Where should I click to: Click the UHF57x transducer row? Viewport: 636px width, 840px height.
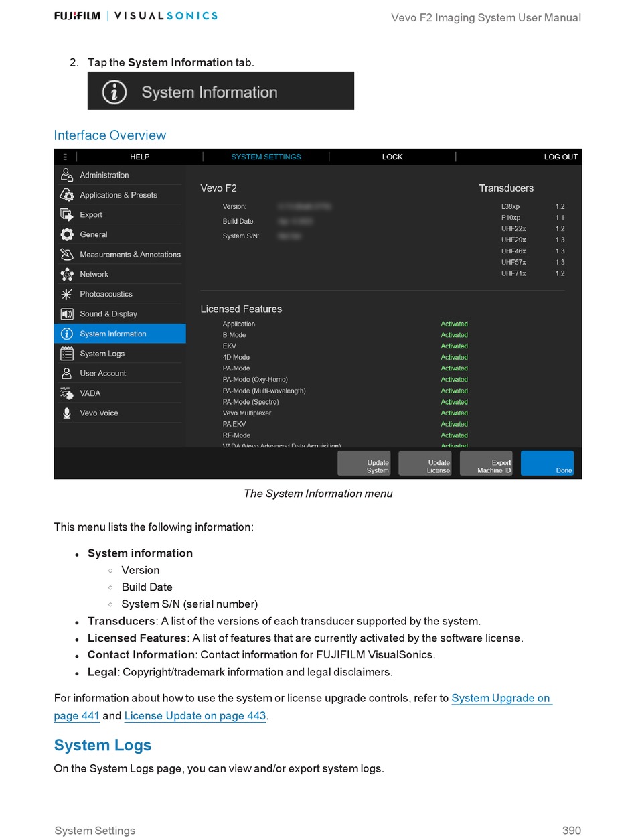click(533, 262)
